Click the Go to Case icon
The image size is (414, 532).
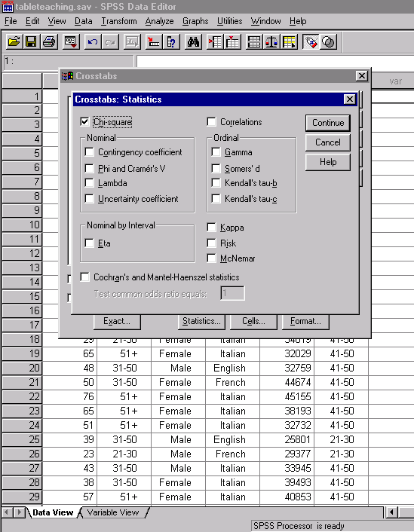coord(154,42)
